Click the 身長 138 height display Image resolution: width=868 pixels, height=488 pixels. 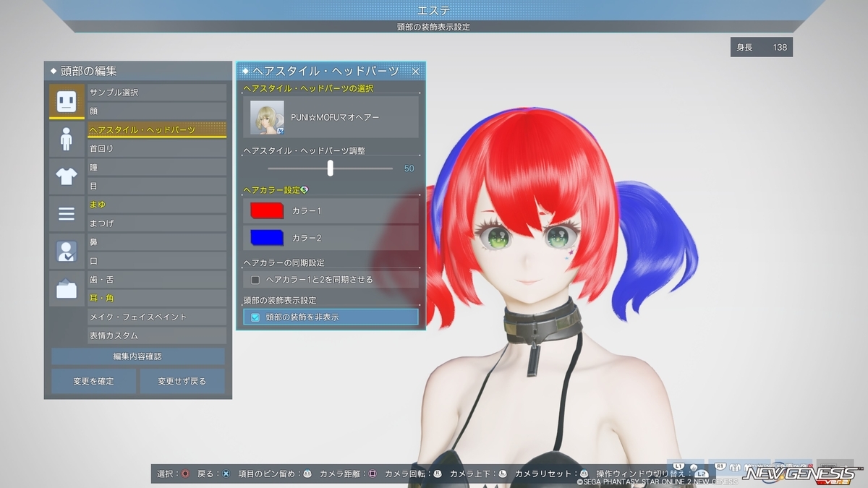point(761,47)
